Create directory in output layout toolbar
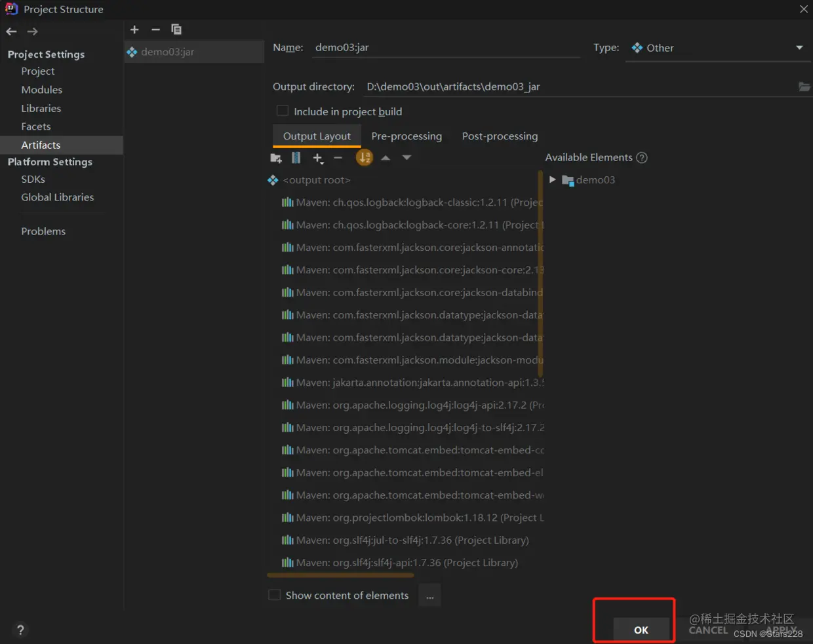The height and width of the screenshot is (644, 813). 276,158
